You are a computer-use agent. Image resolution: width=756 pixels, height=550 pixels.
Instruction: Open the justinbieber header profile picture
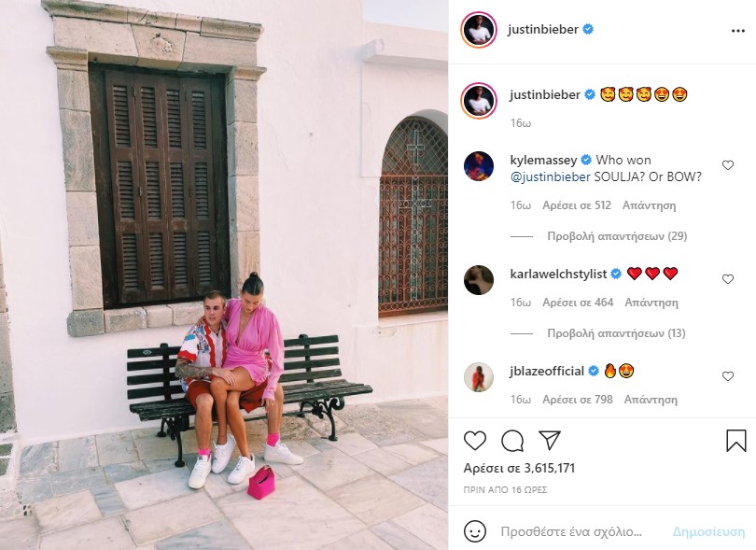479,30
